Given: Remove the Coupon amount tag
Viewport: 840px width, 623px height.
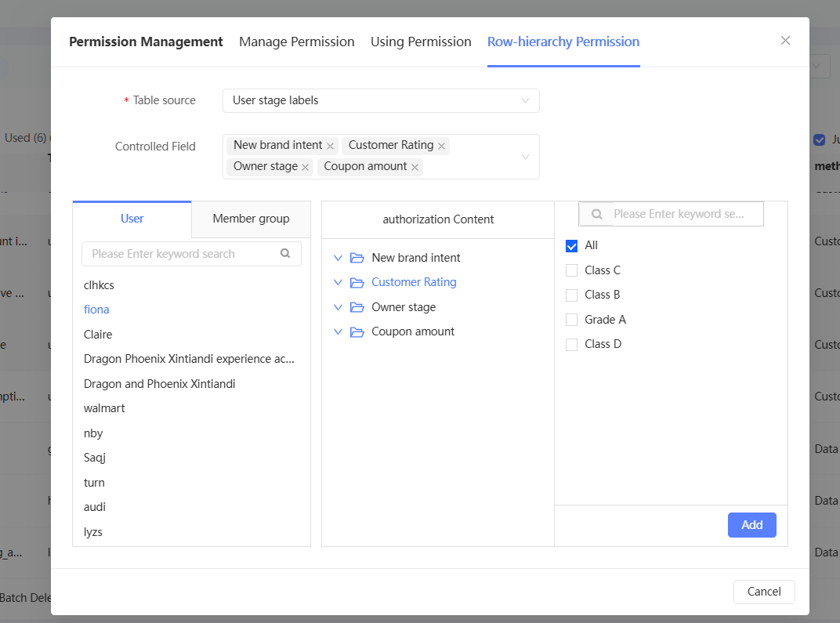Looking at the screenshot, I should 415,167.
